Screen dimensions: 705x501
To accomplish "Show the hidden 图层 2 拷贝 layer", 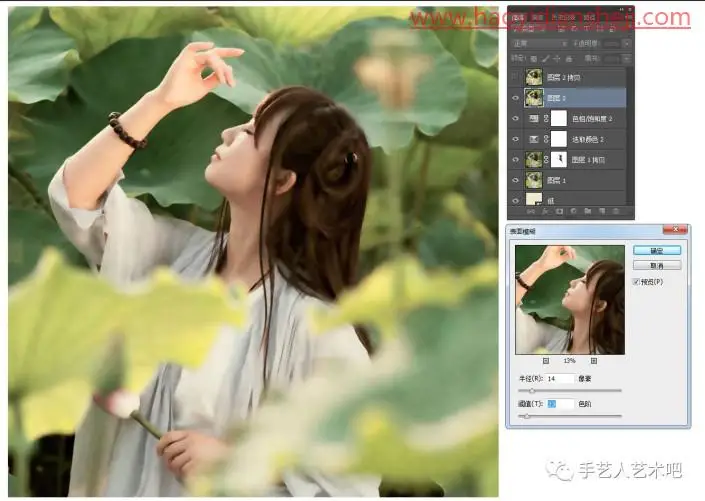I will point(516,77).
